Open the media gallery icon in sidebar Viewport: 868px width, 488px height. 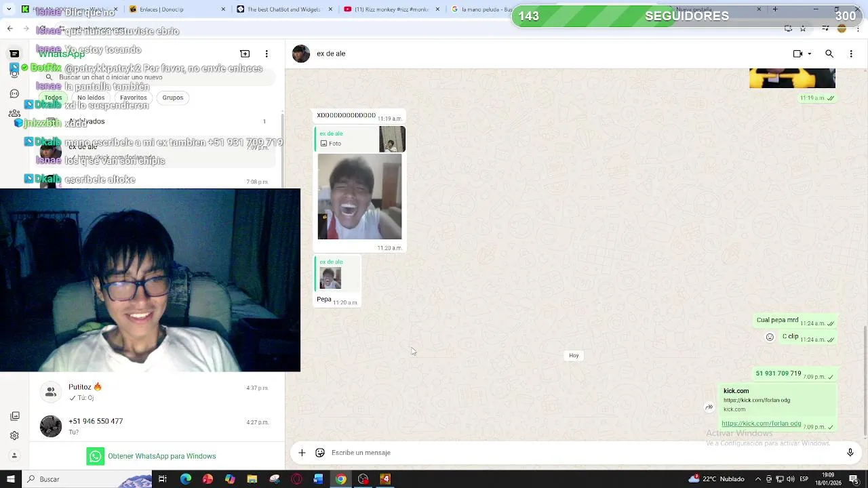14,416
